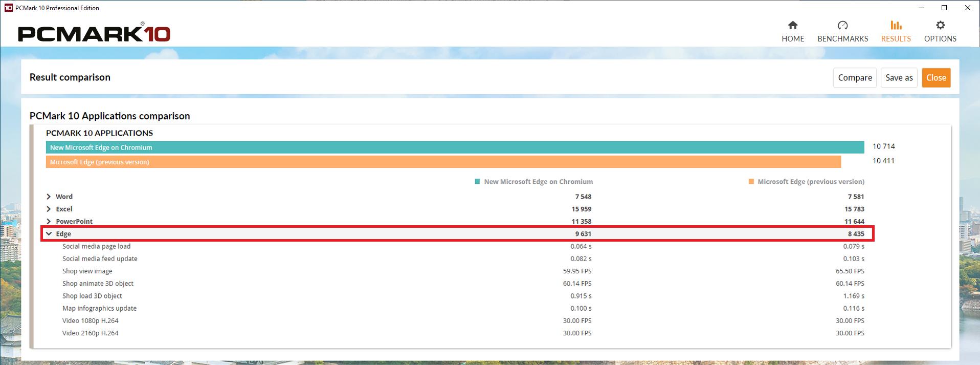This screenshot has height=365, width=980.
Task: Click the PCMark title bar app icon
Action: tap(8, 8)
